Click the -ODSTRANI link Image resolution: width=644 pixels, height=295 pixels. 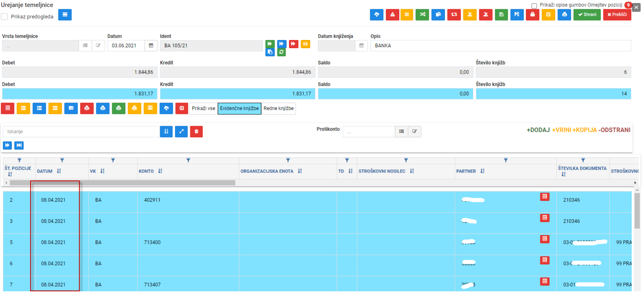click(x=614, y=130)
